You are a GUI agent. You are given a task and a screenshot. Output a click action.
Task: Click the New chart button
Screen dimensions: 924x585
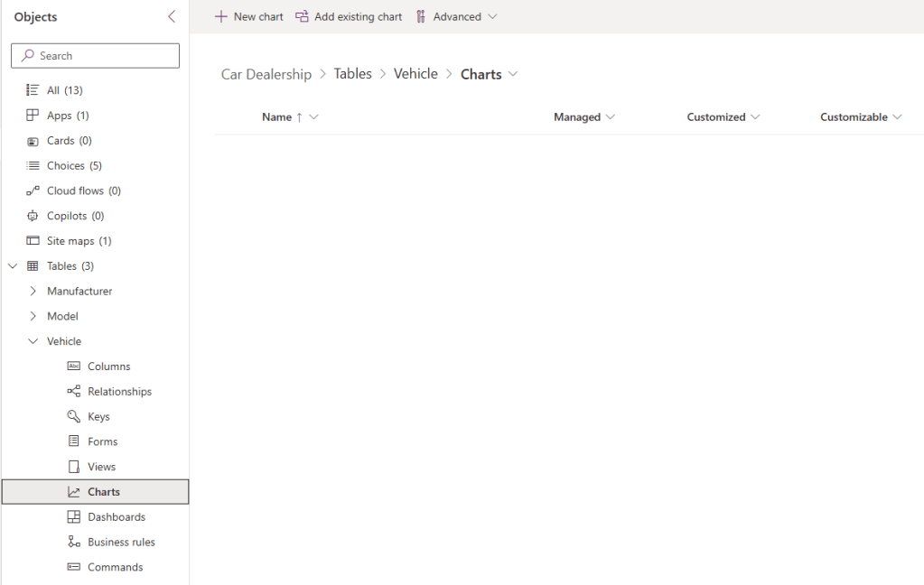[x=248, y=15]
